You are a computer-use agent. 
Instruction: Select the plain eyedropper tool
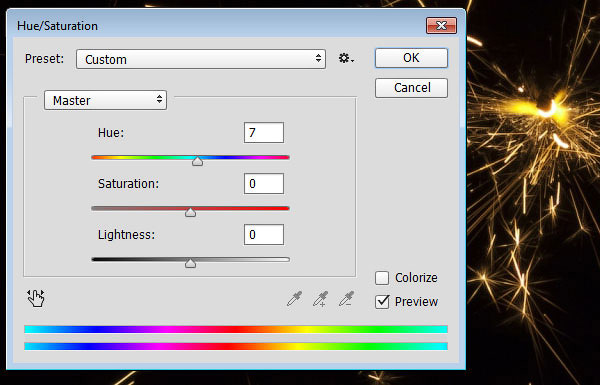(294, 299)
